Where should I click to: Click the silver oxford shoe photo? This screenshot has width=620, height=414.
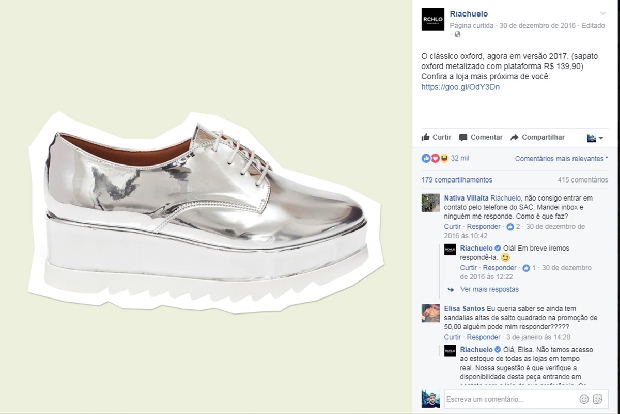click(206, 212)
